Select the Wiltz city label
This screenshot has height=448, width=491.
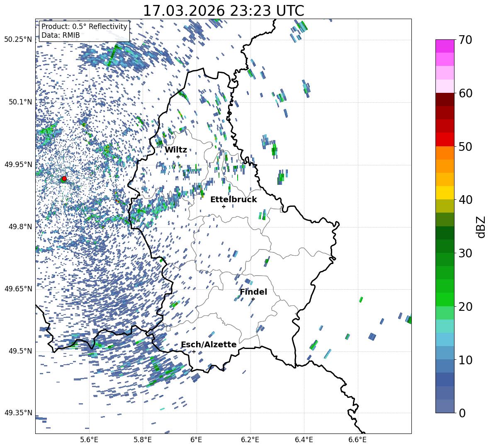pyautogui.click(x=176, y=150)
